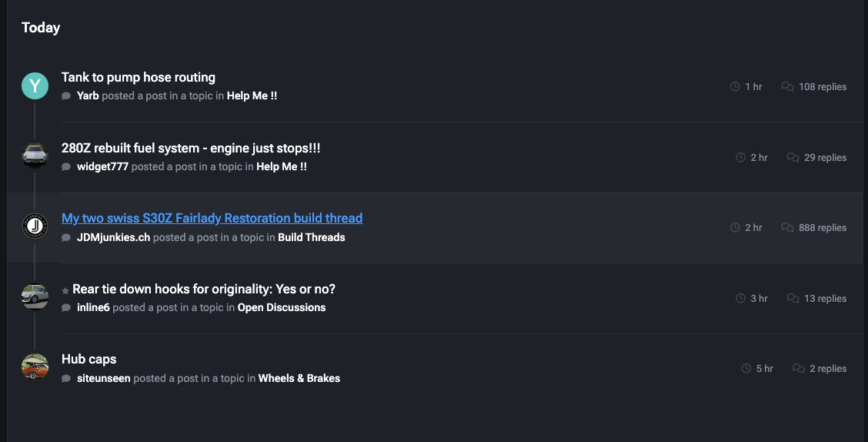Click clock icon next to 1 hr
The height and width of the screenshot is (442, 868).
click(x=735, y=86)
